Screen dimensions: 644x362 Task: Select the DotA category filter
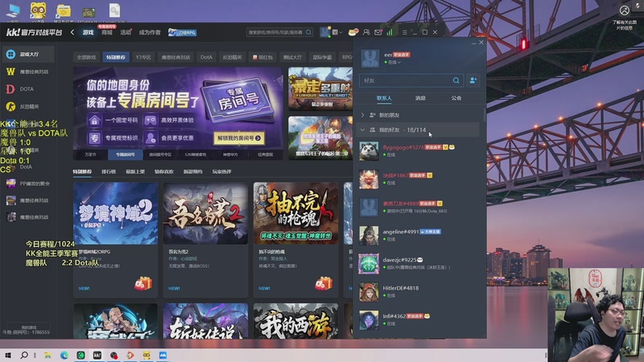[206, 57]
